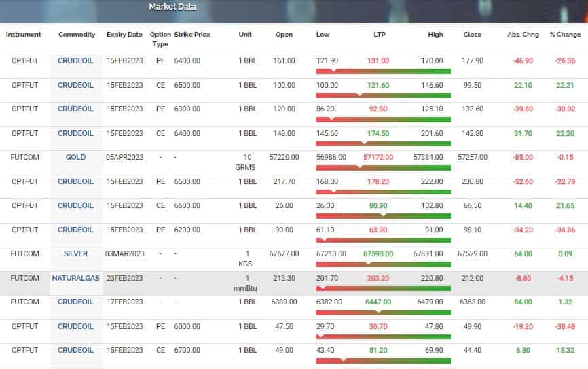Open CRUDEOIL link for CE 6700.00 strike
The height and width of the screenshot is (369, 588).
coord(75,350)
